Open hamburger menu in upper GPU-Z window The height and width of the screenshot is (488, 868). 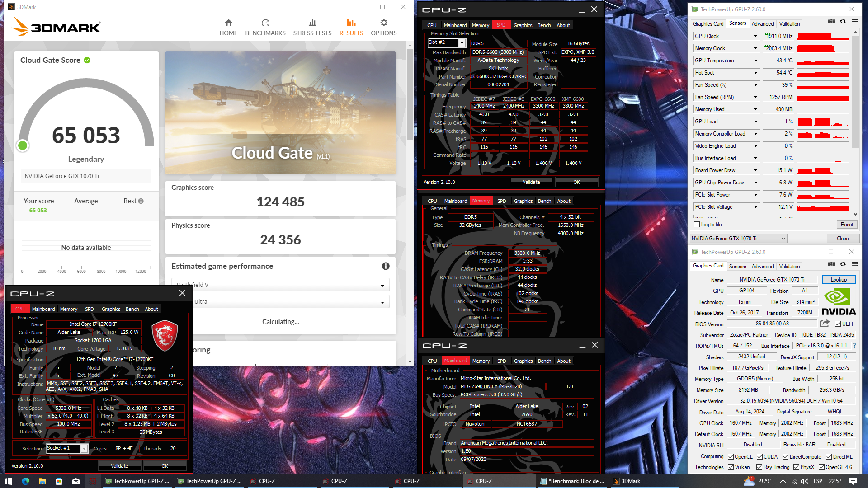coord(854,21)
